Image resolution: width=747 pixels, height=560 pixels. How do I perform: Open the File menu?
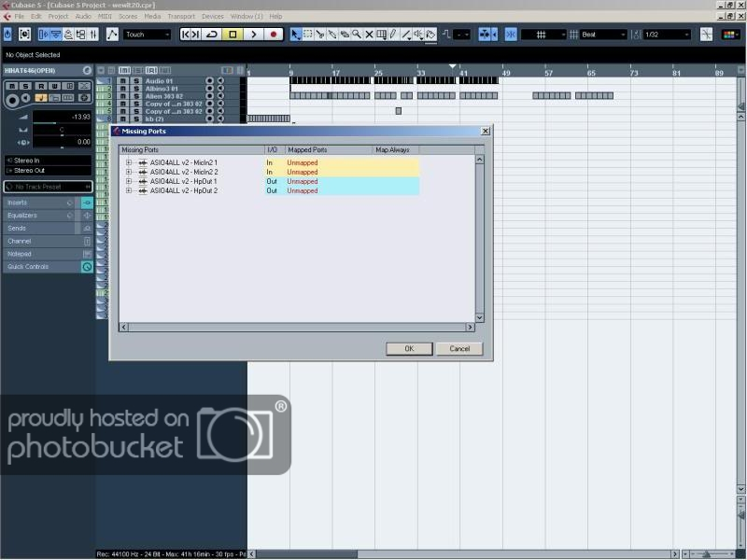pyautogui.click(x=19, y=16)
